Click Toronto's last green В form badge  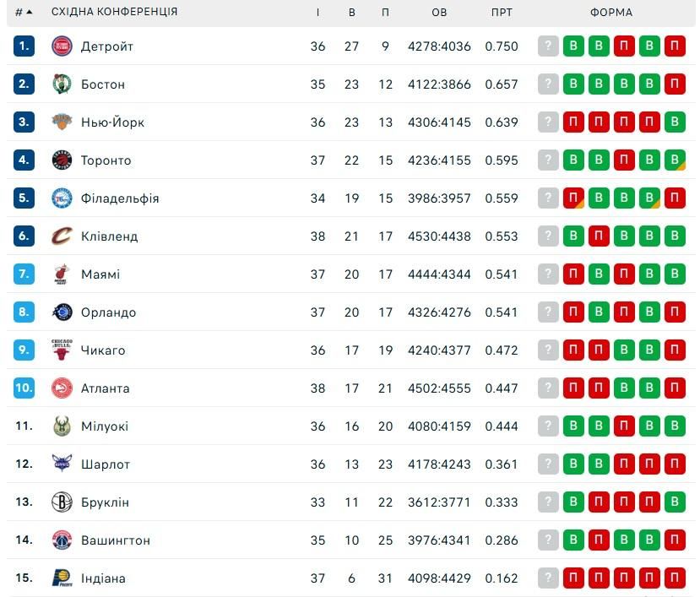pos(675,160)
